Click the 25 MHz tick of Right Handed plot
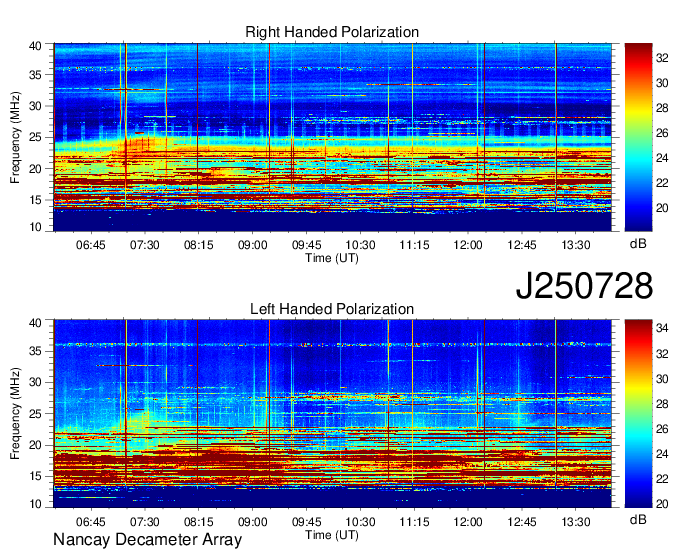This screenshot has height=552, width=680. [35, 137]
